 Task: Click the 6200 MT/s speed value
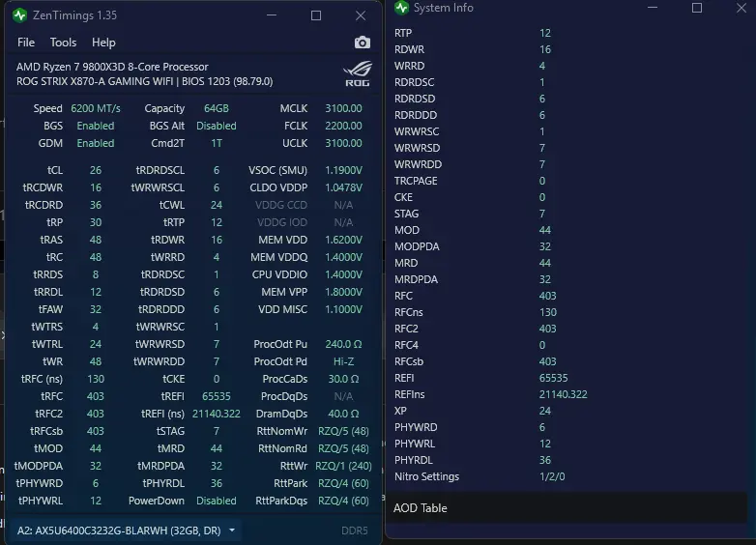pos(96,108)
